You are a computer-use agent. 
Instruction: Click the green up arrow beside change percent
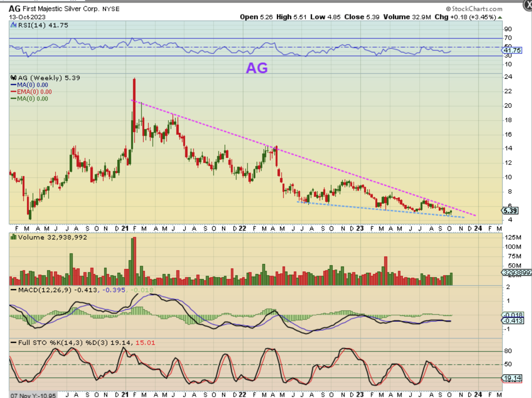[x=500, y=17]
